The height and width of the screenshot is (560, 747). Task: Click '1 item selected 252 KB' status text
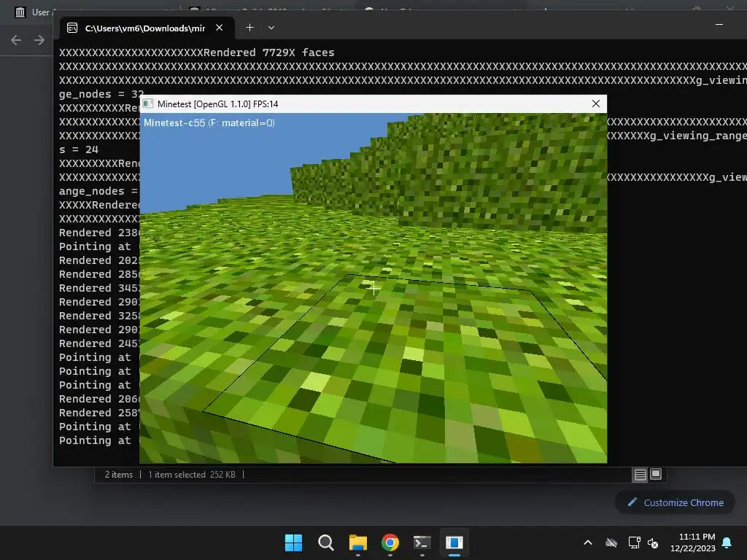[x=192, y=474]
